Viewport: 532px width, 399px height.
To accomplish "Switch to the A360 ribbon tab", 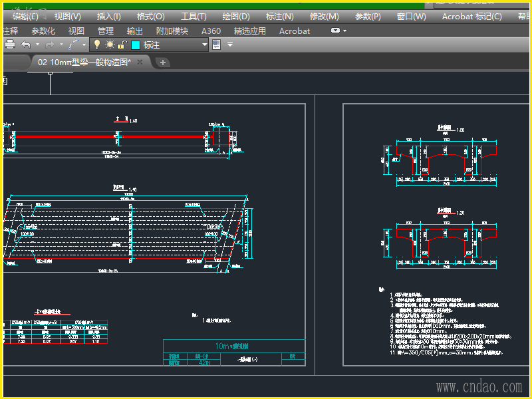I will (x=211, y=31).
